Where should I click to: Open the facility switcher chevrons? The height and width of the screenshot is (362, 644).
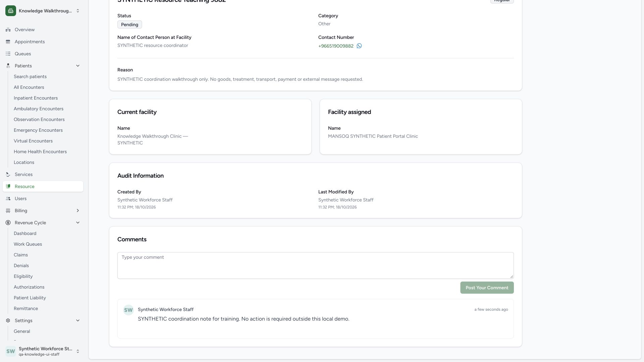tap(78, 11)
